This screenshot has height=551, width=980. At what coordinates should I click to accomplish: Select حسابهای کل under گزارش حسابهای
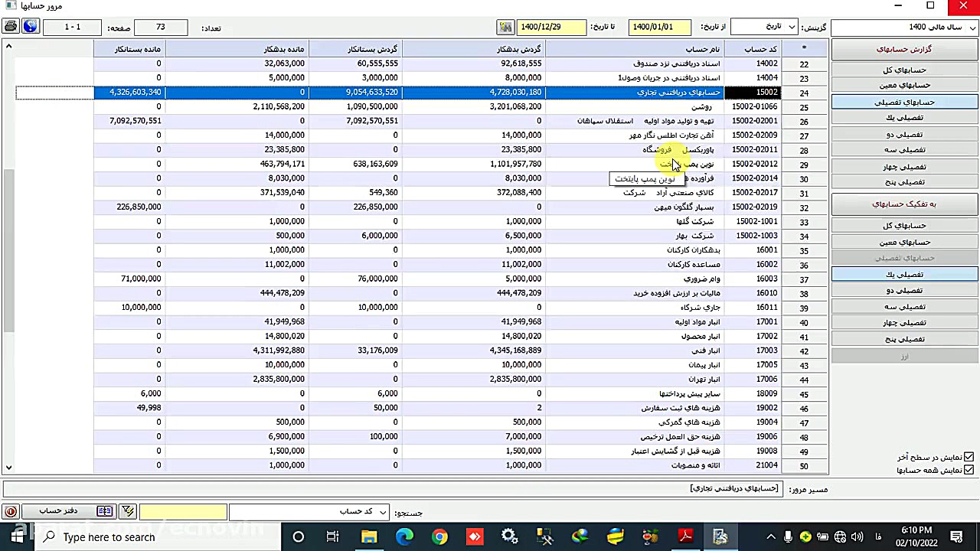[x=904, y=70]
